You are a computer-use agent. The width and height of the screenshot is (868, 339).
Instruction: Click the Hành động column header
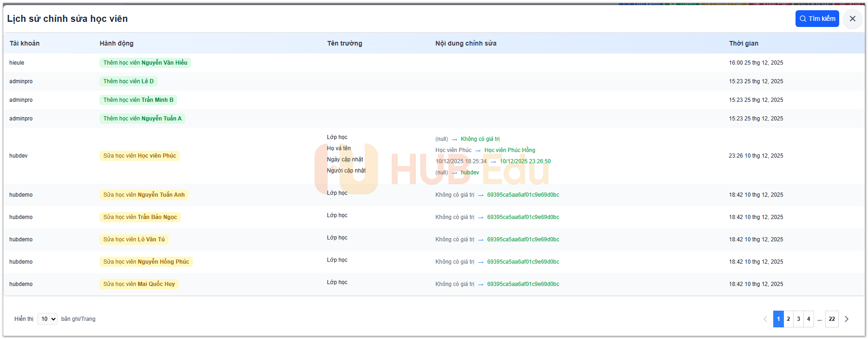pyautogui.click(x=117, y=43)
